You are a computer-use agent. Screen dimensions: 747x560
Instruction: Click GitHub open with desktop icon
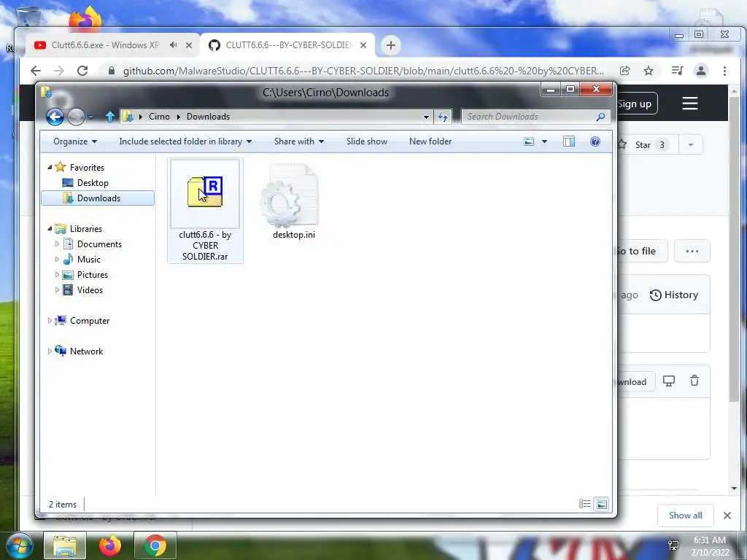point(669,381)
